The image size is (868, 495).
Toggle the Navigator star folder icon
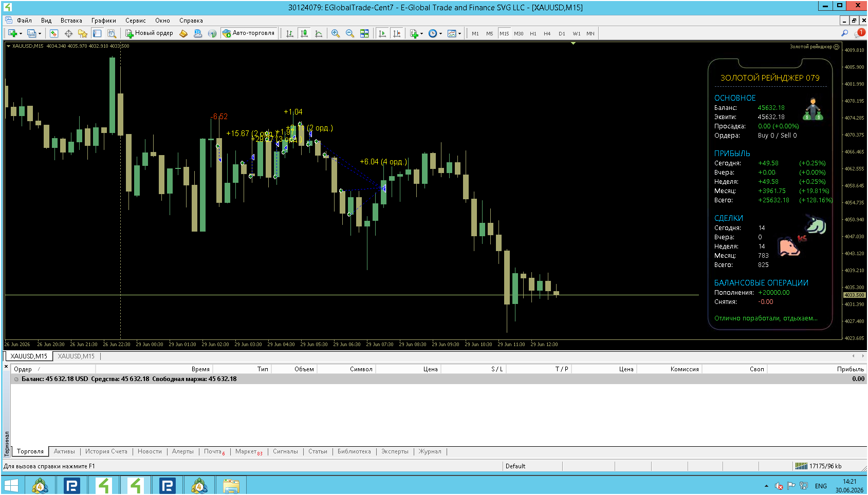point(82,33)
